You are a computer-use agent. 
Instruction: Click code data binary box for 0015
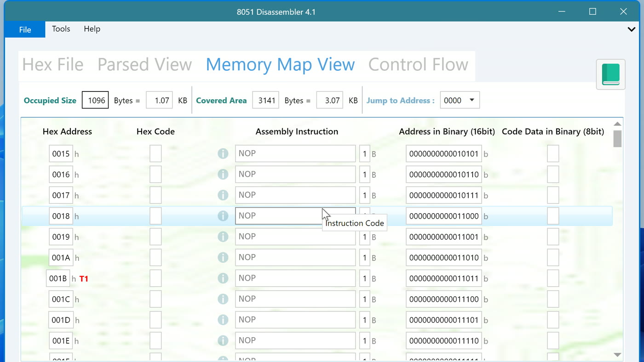553,154
